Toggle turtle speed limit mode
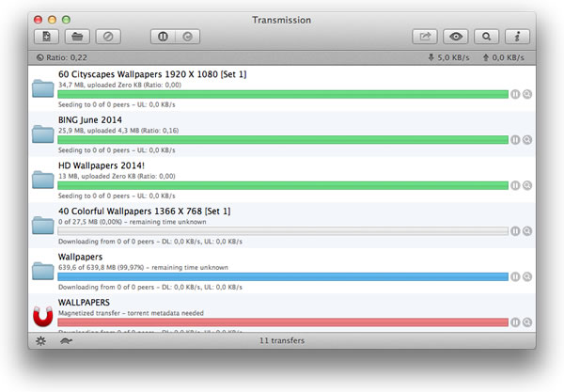 click(x=66, y=340)
